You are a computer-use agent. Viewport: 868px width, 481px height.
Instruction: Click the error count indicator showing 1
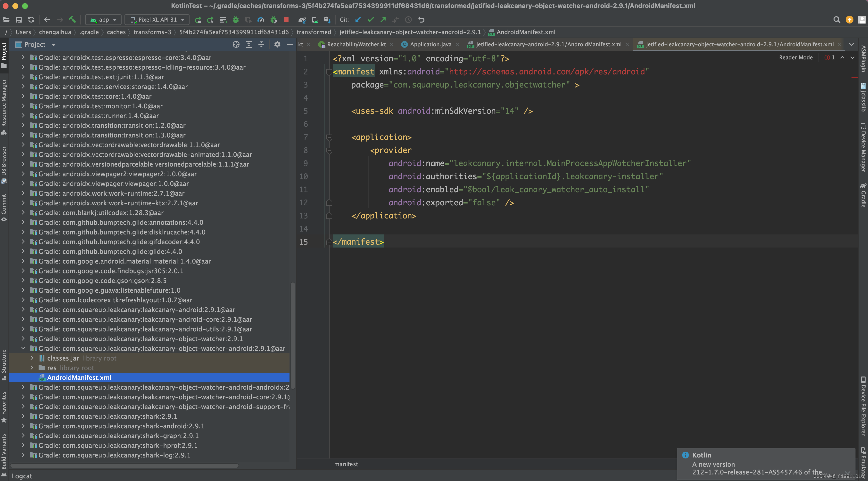coord(830,57)
